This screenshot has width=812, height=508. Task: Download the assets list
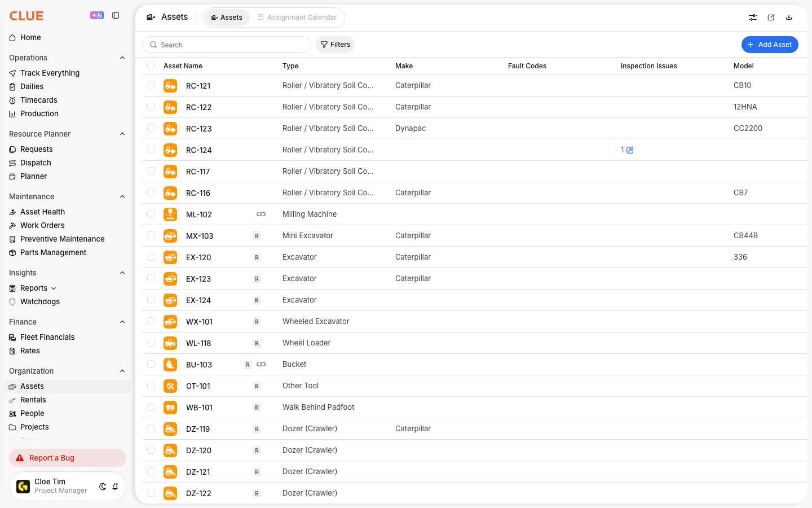pos(789,17)
